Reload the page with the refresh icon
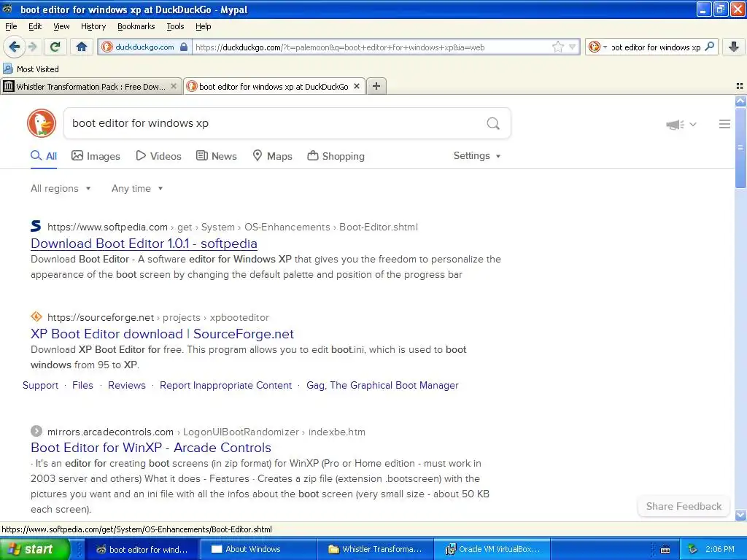The image size is (747, 560). pyautogui.click(x=55, y=47)
